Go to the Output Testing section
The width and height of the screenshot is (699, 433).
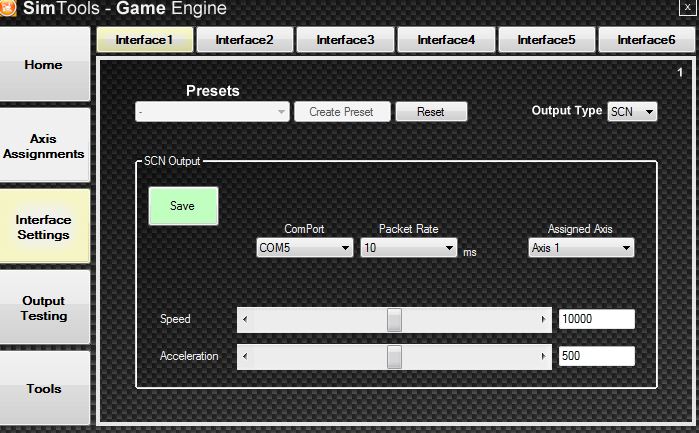[44, 308]
